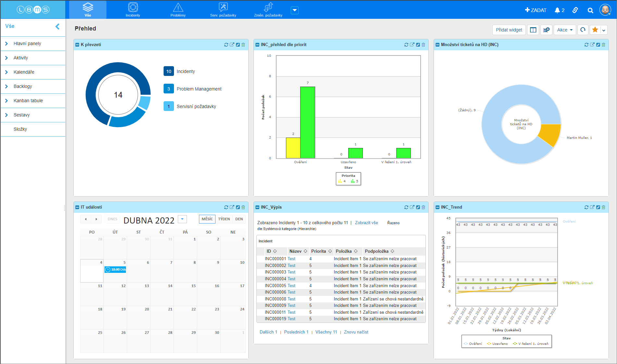Click the Přidat widget button
The width and height of the screenshot is (617, 364).
509,30
